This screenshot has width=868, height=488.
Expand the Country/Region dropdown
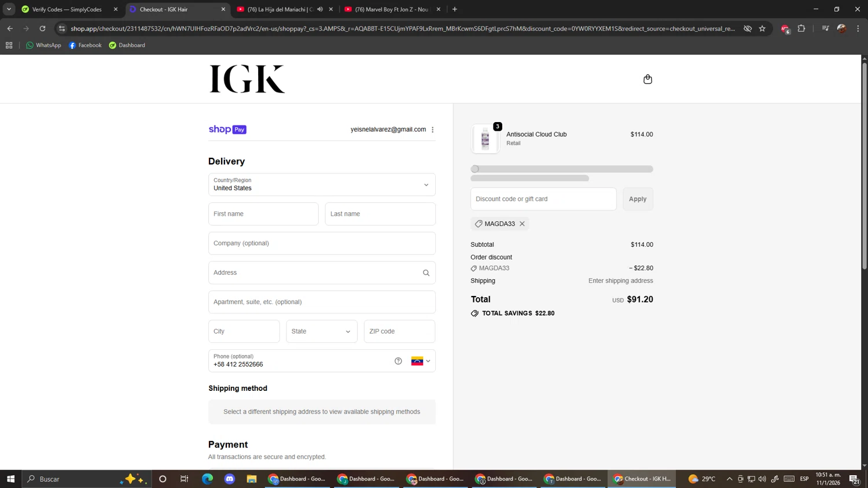322,184
